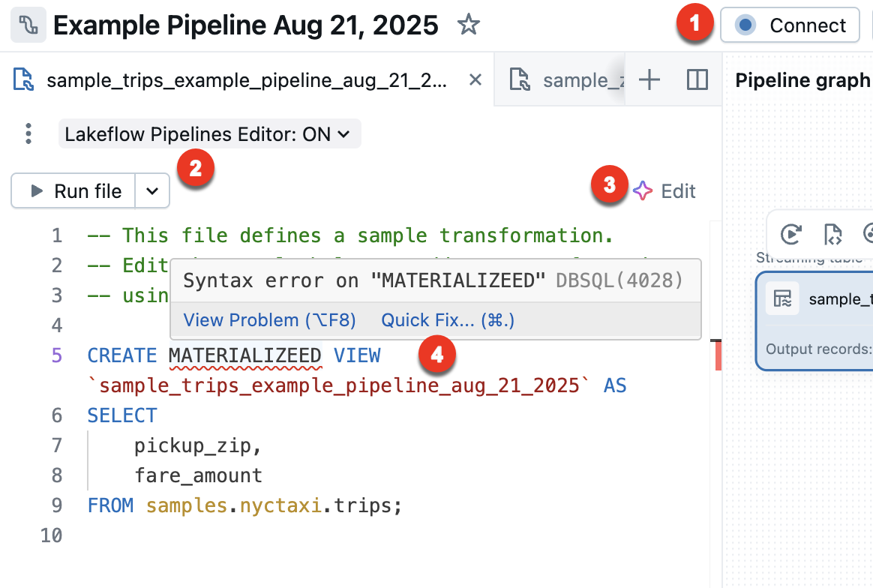Image resolution: width=873 pixels, height=588 pixels.
Task: Open the Run file dropdown arrow
Action: tap(152, 190)
